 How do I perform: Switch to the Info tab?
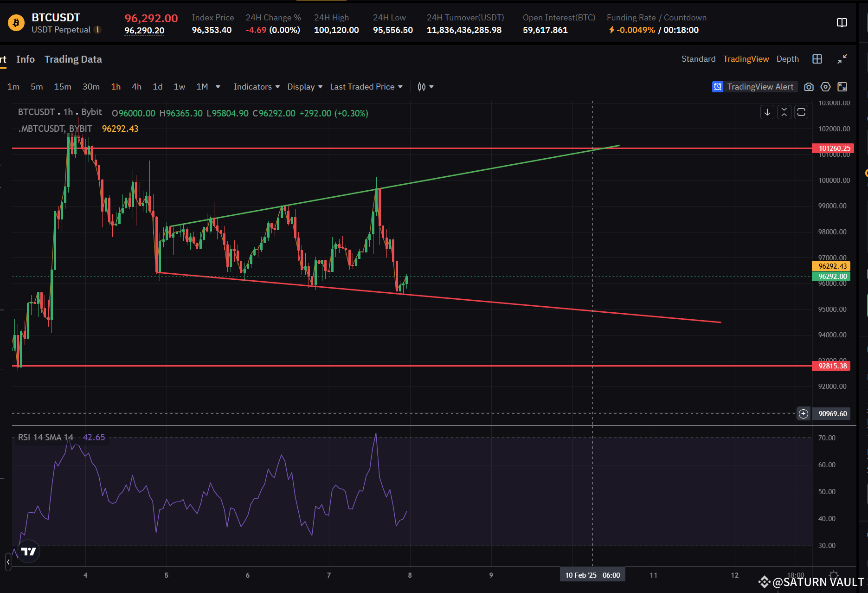[x=26, y=59]
